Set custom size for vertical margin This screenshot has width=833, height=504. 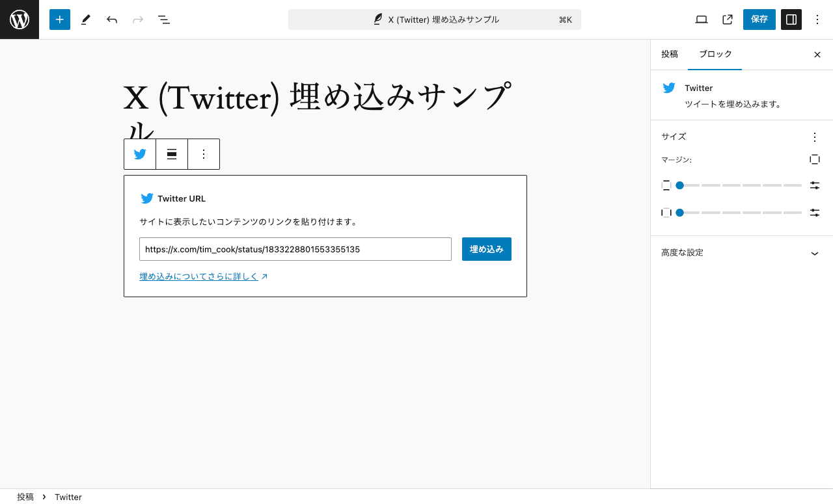815,185
